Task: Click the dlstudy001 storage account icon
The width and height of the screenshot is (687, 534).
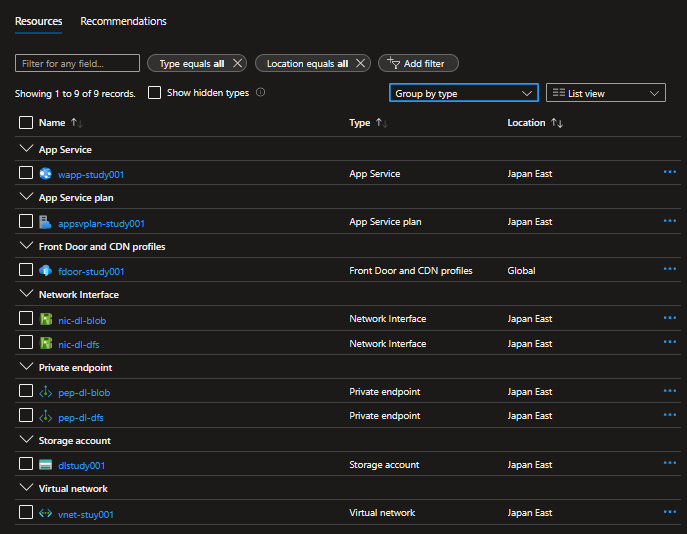Action: point(46,464)
